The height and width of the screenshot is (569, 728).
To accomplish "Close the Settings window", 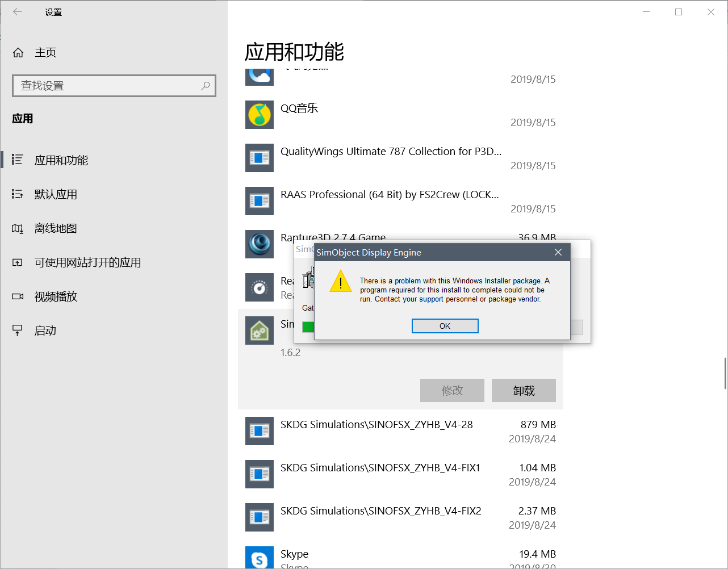I will pos(711,12).
